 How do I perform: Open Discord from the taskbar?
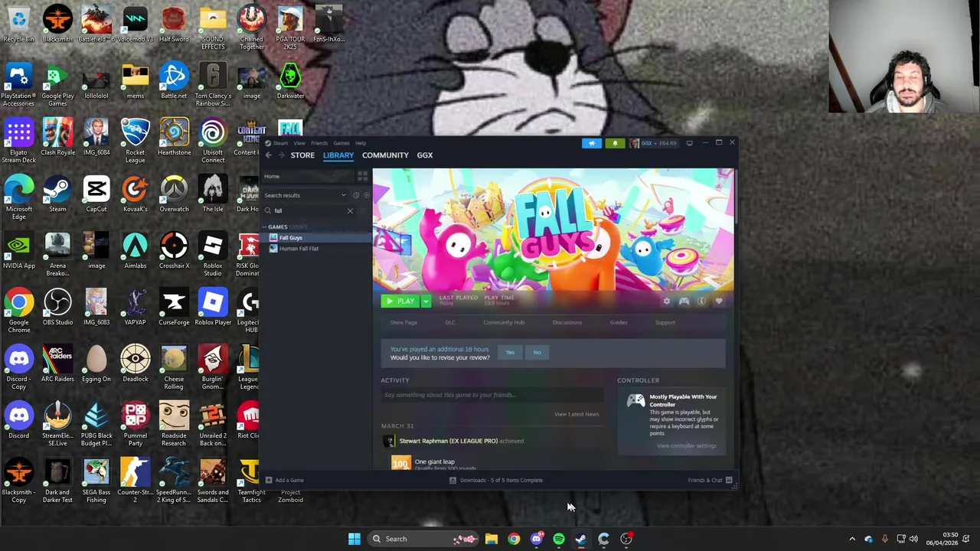(536, 539)
